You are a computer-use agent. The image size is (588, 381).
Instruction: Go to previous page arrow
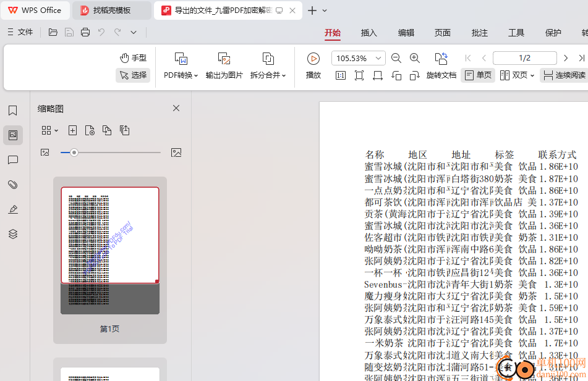484,58
